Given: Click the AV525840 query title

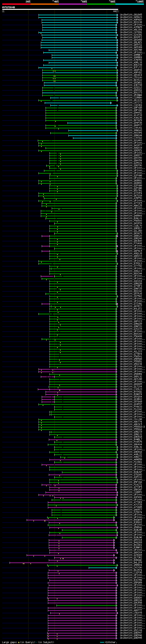Looking at the screenshot, I should pos(8,7).
